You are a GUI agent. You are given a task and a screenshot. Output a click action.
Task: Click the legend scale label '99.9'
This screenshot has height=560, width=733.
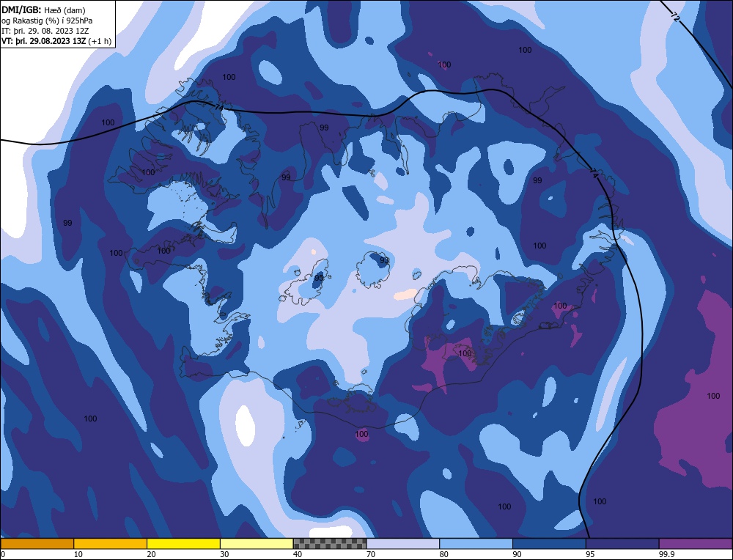[666, 554]
